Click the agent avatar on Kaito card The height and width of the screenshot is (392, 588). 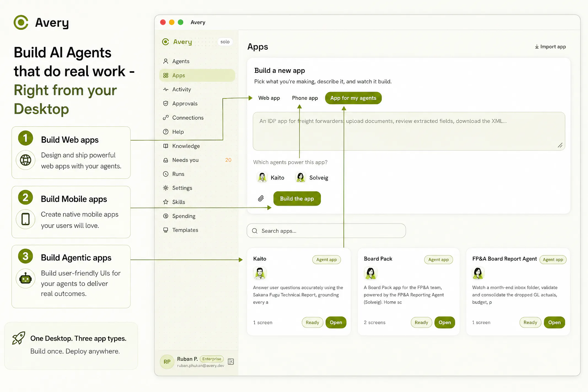pos(260,273)
